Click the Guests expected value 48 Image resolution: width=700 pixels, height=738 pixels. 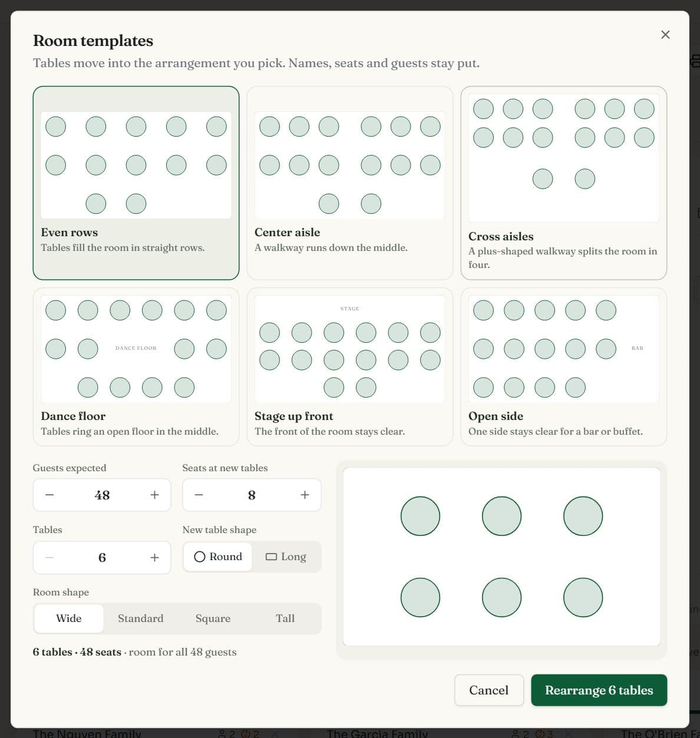click(x=102, y=495)
